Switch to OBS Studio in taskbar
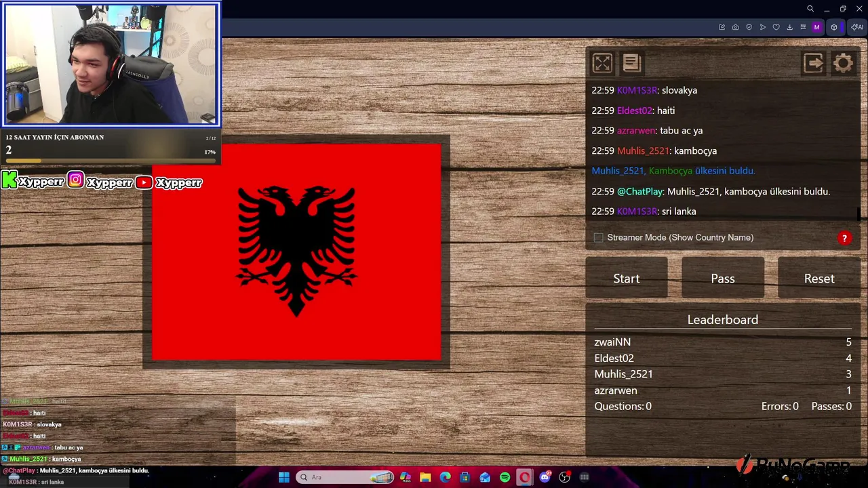Screen dimensions: 868x488 point(565,478)
